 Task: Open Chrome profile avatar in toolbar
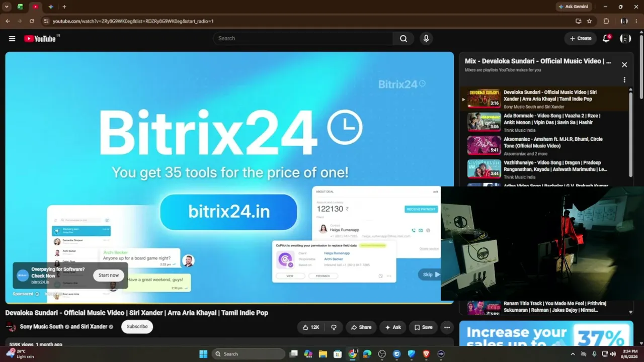(624, 21)
